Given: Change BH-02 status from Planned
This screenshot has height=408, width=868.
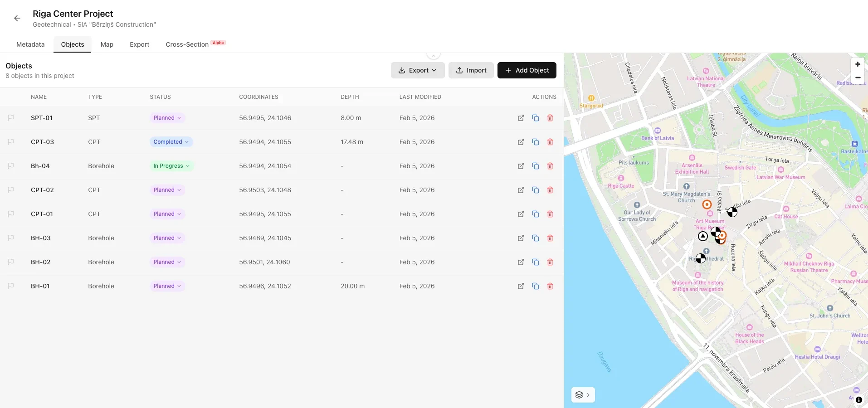Looking at the screenshot, I should [x=167, y=262].
